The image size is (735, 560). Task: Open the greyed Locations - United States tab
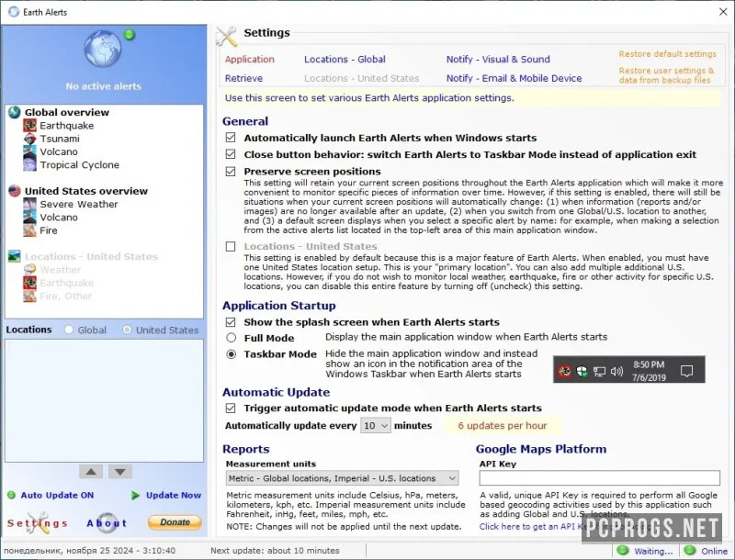(361, 78)
